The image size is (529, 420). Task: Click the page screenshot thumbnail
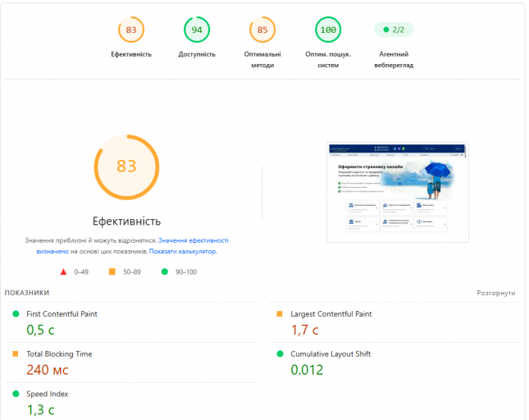tap(398, 192)
